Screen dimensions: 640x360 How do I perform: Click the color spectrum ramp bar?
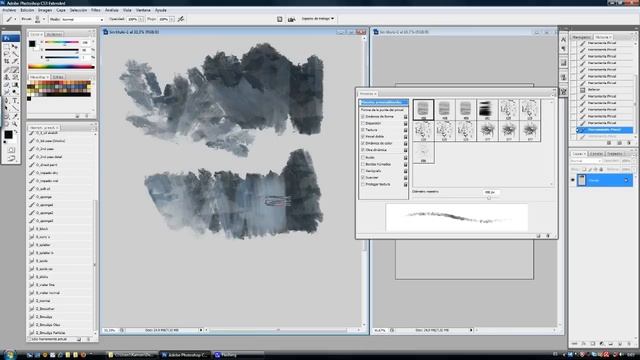[x=61, y=67]
